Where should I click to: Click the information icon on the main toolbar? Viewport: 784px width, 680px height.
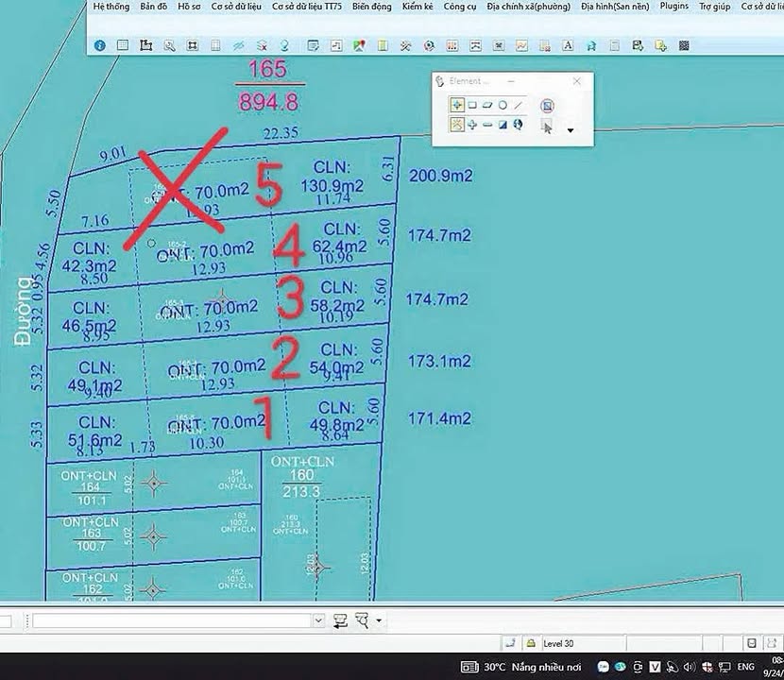(98, 44)
